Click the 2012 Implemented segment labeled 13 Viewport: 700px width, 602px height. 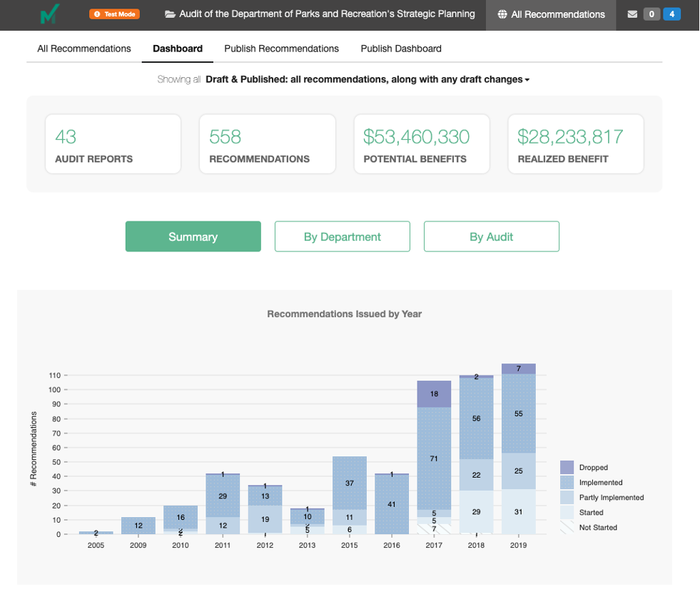pyautogui.click(x=265, y=496)
